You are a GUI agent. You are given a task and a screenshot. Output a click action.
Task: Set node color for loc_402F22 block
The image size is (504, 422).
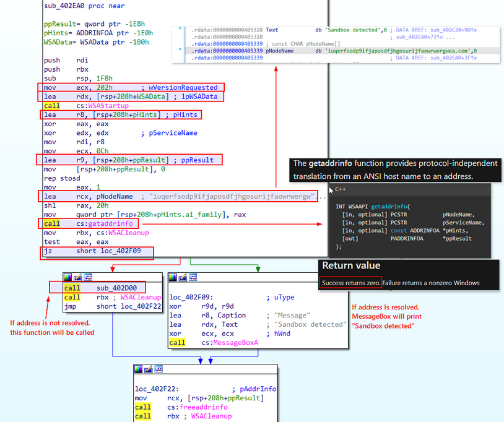point(139,369)
